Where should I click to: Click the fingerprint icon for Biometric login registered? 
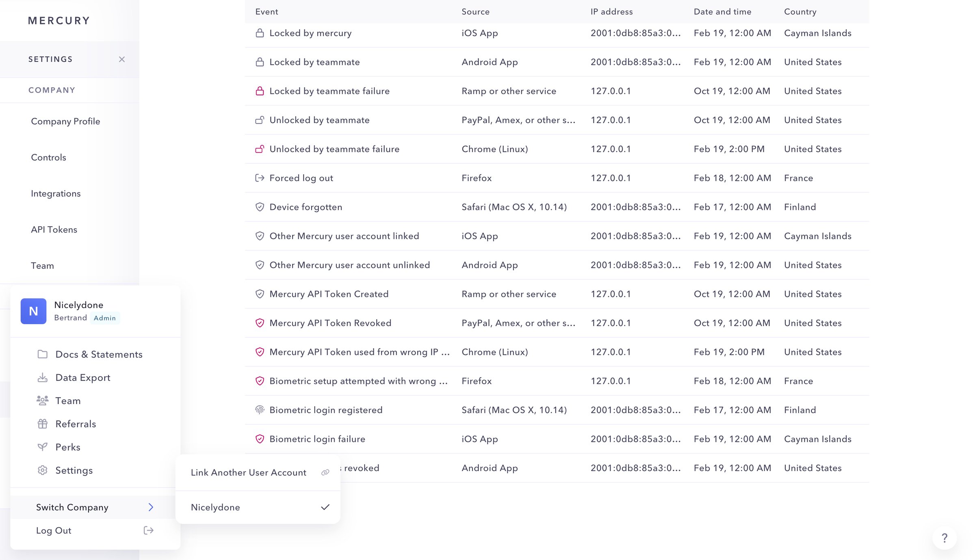(x=260, y=410)
